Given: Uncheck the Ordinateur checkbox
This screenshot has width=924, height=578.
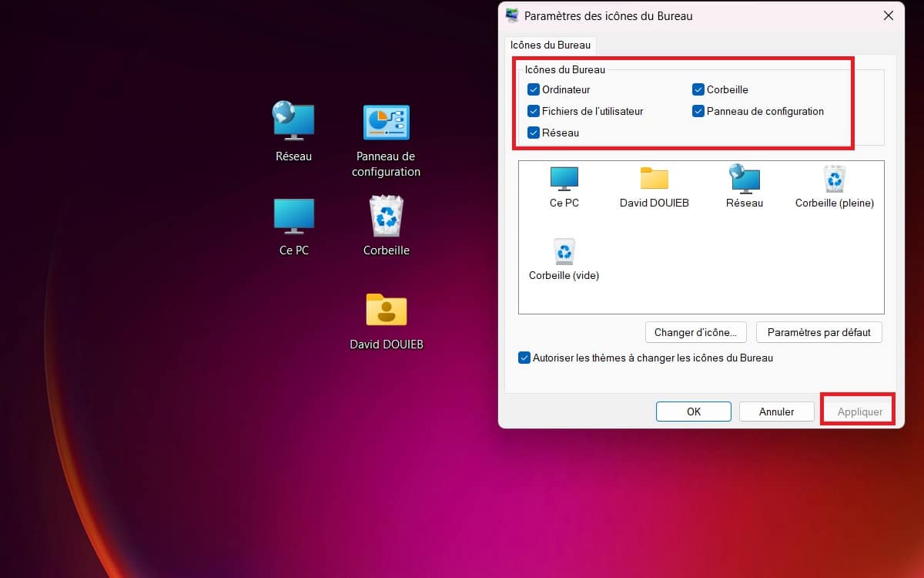Looking at the screenshot, I should pyautogui.click(x=534, y=89).
